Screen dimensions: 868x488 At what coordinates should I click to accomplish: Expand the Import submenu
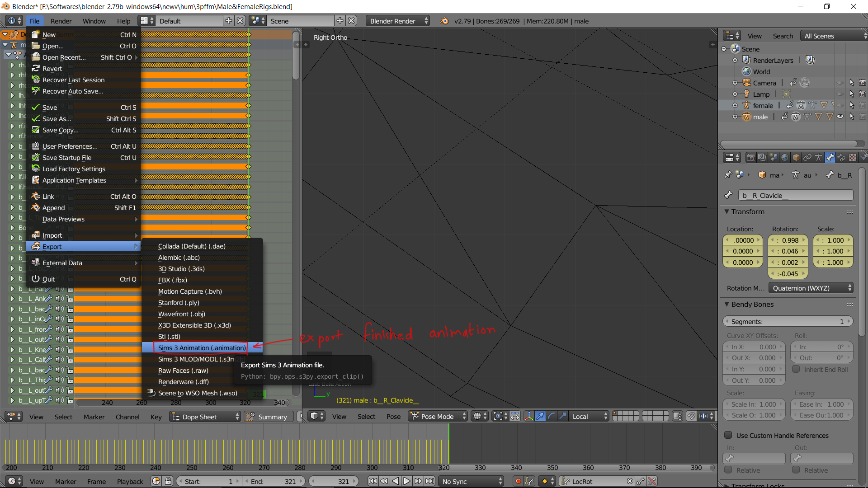tap(84, 235)
